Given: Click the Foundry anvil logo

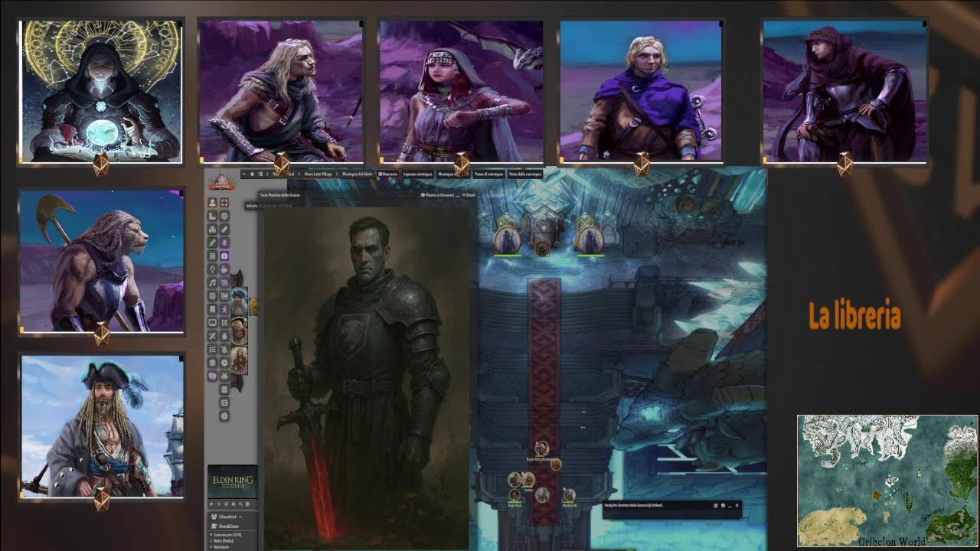Looking at the screenshot, I should pos(220,182).
